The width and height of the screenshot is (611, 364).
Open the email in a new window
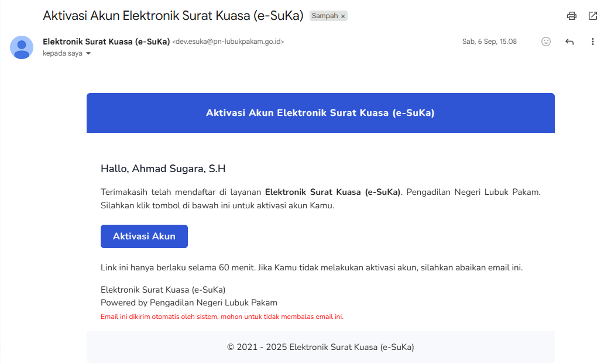click(x=593, y=16)
